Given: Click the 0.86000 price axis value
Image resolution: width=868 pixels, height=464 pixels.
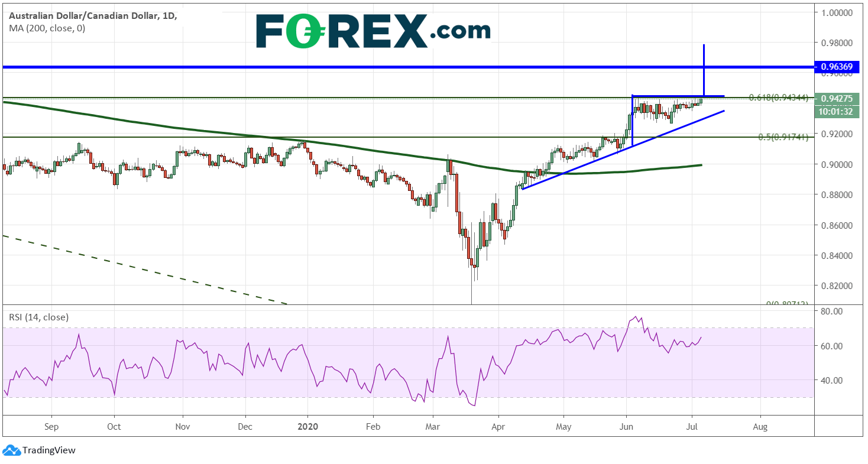Looking at the screenshot, I should point(837,225).
